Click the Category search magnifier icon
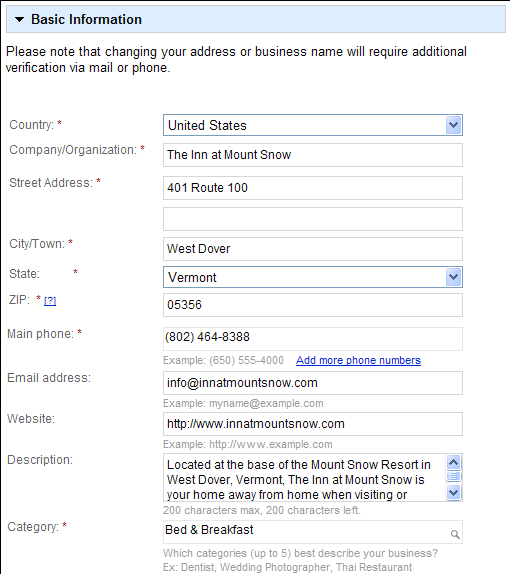This screenshot has width=510, height=574. tap(455, 534)
